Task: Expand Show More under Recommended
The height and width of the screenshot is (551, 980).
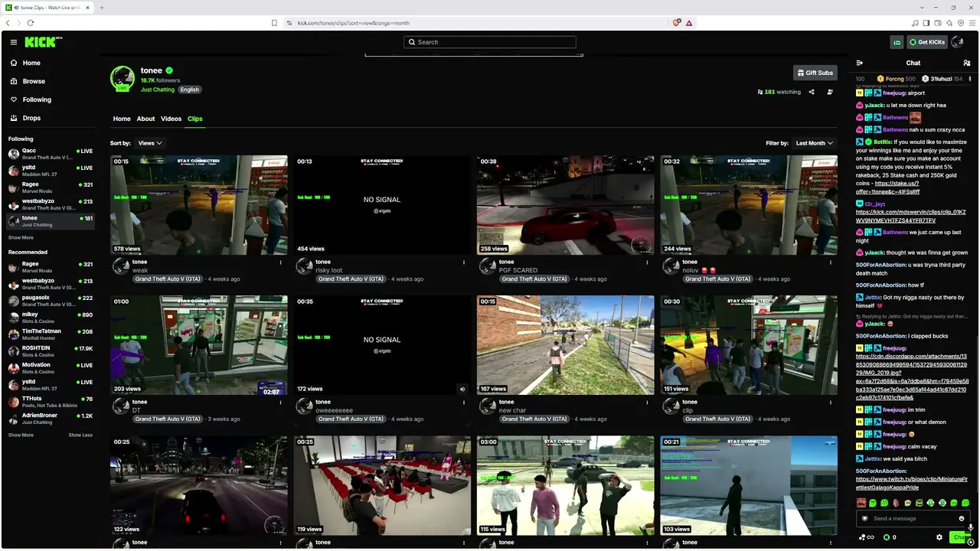Action: pyautogui.click(x=21, y=435)
